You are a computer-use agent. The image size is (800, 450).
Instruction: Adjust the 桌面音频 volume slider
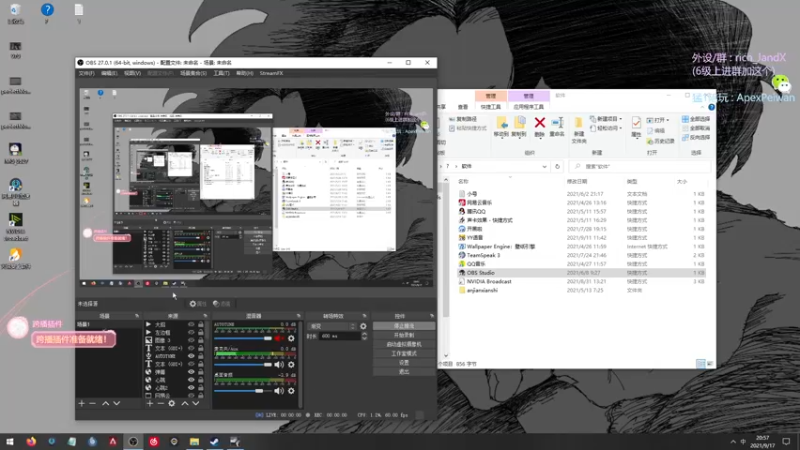pos(243,391)
